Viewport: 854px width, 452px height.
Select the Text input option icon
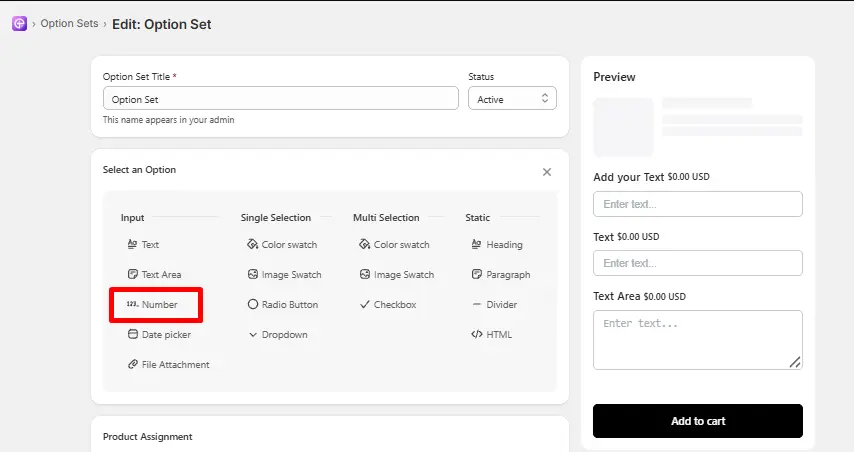pos(132,244)
